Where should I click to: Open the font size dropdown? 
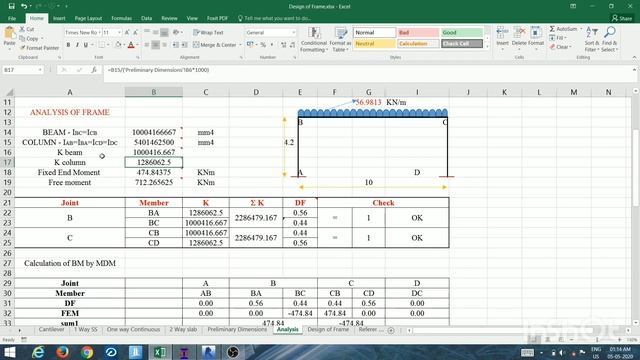pos(119,32)
